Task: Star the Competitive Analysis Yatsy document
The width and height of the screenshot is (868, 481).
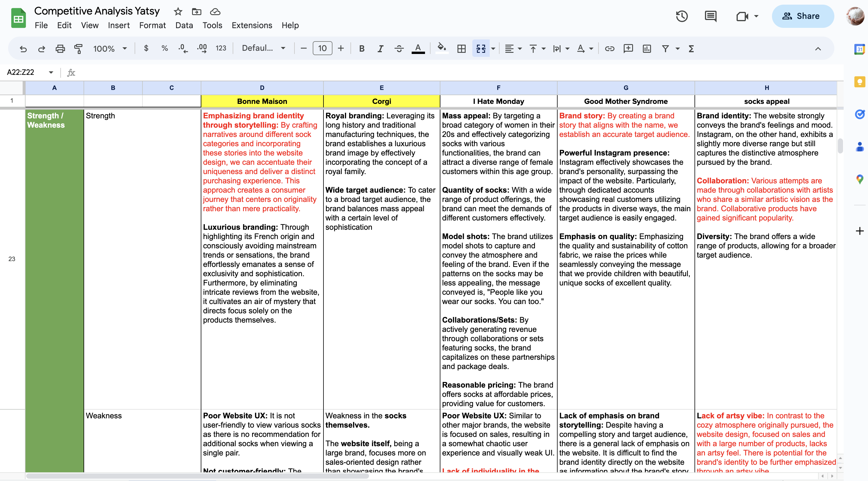Action: [178, 12]
